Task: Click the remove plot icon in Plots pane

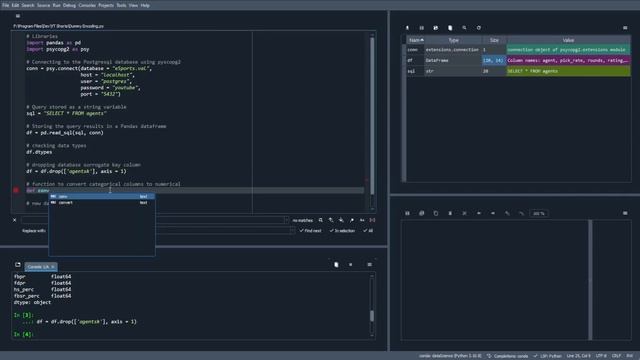Action: click(x=450, y=213)
